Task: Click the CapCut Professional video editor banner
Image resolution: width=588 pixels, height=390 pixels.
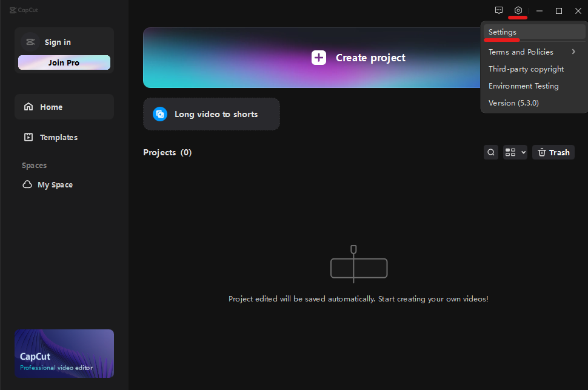Action: [x=64, y=354]
